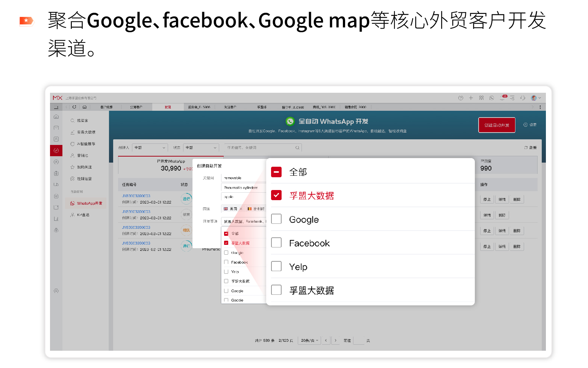
Task: Open task JY83003390003 details link
Action: (136, 196)
